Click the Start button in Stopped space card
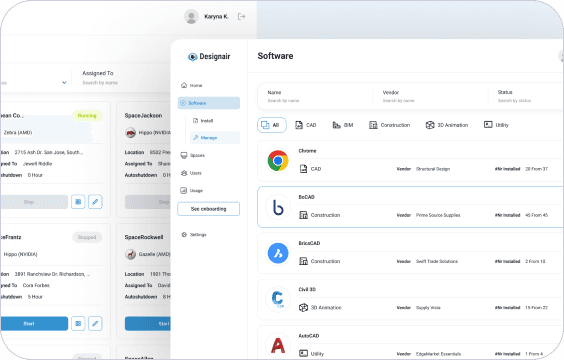This screenshot has height=360, width=564. 34,323
